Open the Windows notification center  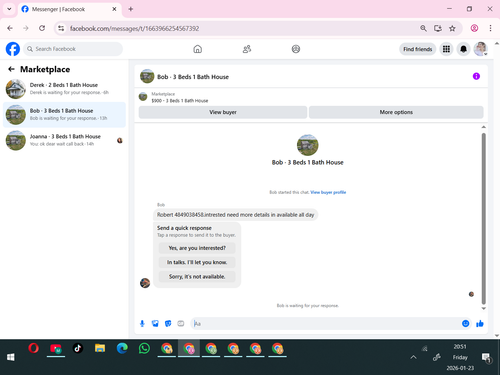coord(487,358)
